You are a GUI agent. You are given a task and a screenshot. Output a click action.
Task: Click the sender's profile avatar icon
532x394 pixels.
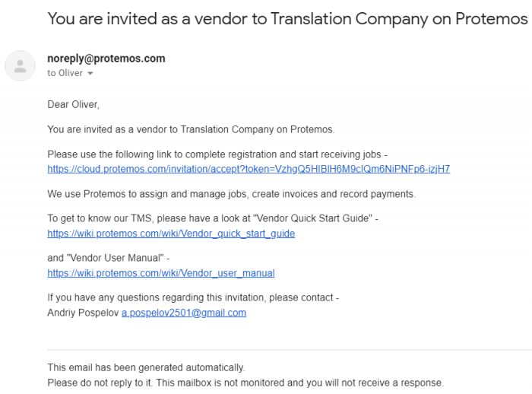(21, 65)
